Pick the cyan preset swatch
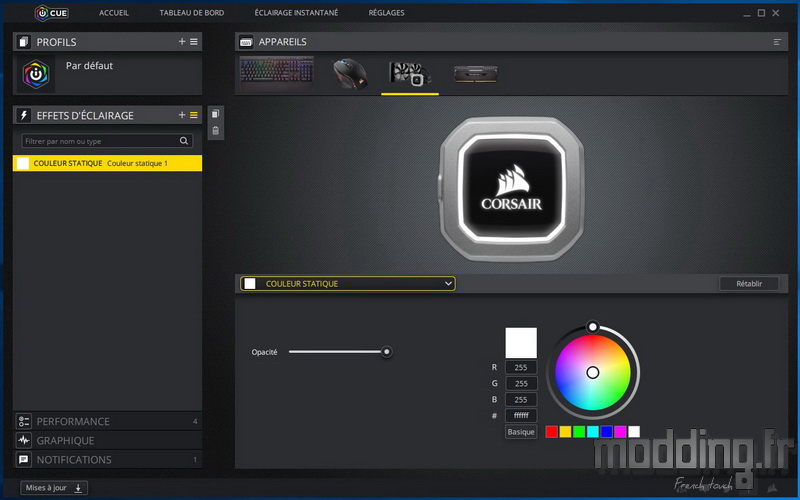Screen dimensions: 800x500 [x=593, y=432]
